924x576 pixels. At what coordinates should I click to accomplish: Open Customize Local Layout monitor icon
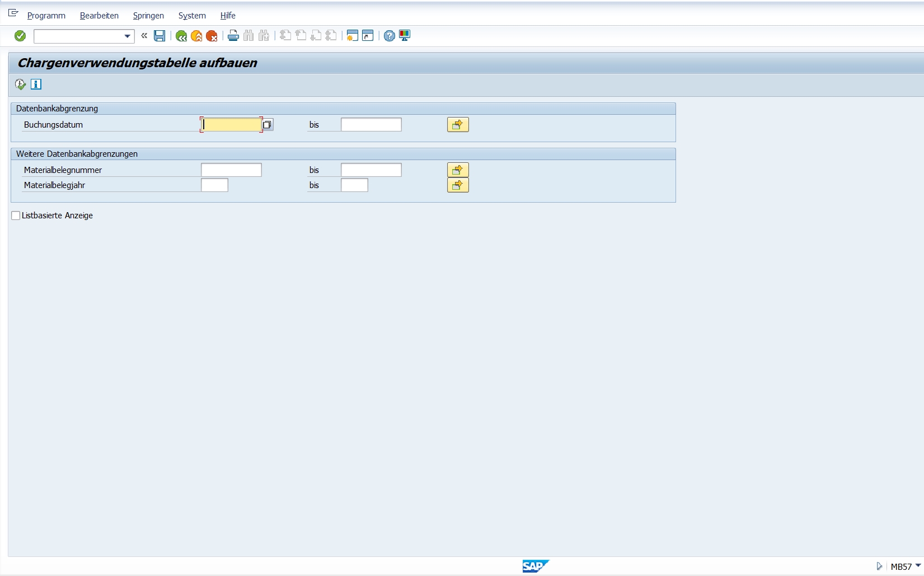click(405, 36)
